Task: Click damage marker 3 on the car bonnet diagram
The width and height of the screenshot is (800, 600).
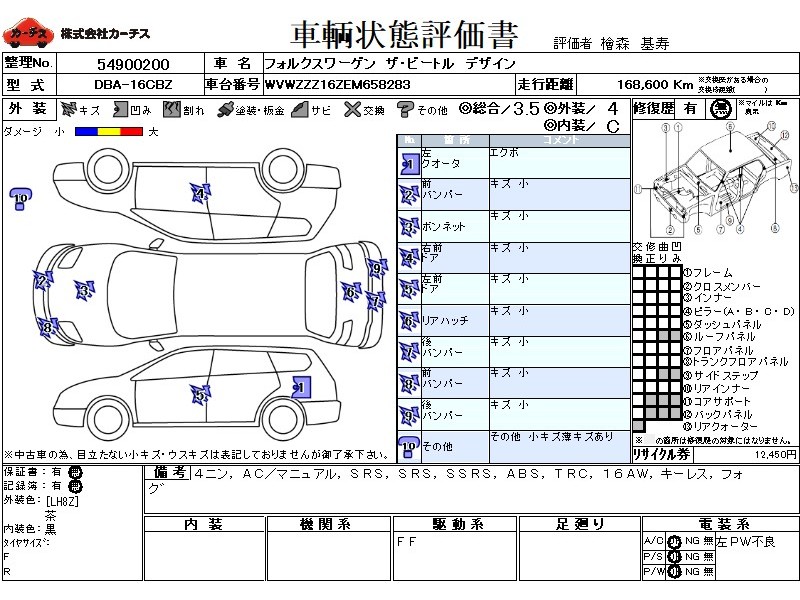Action: pyautogui.click(x=82, y=291)
